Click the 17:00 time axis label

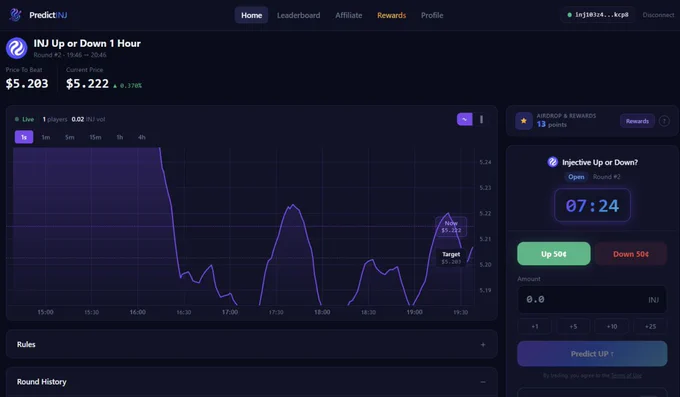(x=230, y=312)
